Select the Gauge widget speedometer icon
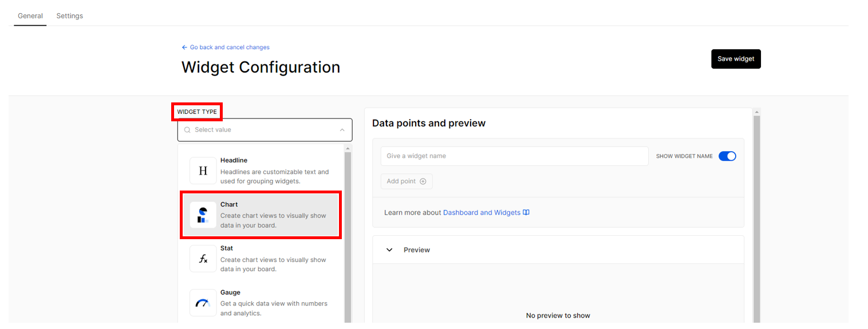868x329 pixels. tap(203, 303)
